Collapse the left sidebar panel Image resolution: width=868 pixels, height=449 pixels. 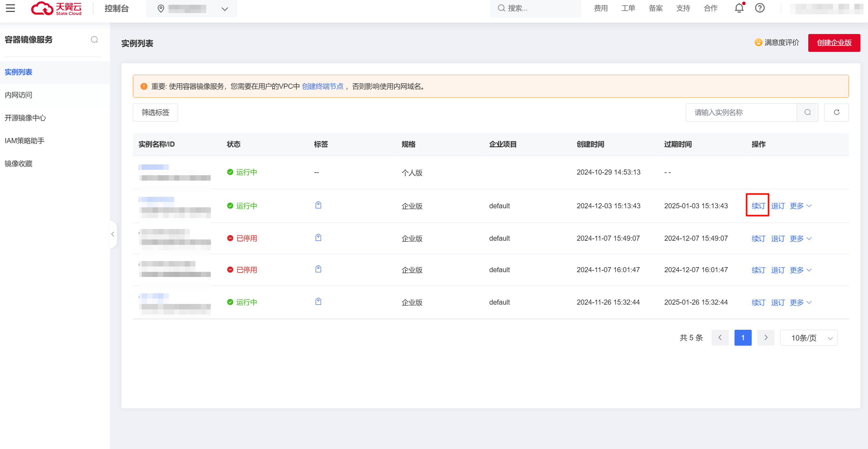113,234
